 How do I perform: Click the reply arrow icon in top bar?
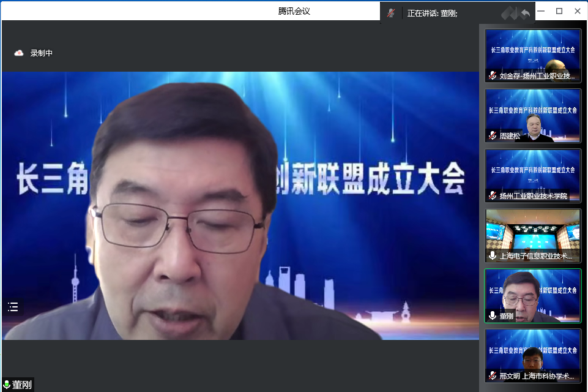(x=525, y=13)
